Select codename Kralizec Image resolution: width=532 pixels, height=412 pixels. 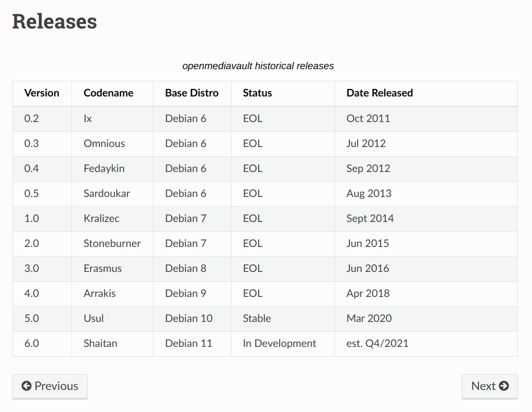[101, 218]
